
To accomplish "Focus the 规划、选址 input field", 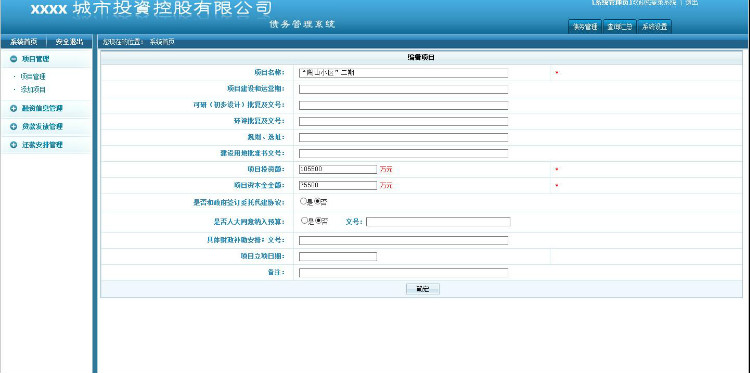I will click(x=403, y=137).
